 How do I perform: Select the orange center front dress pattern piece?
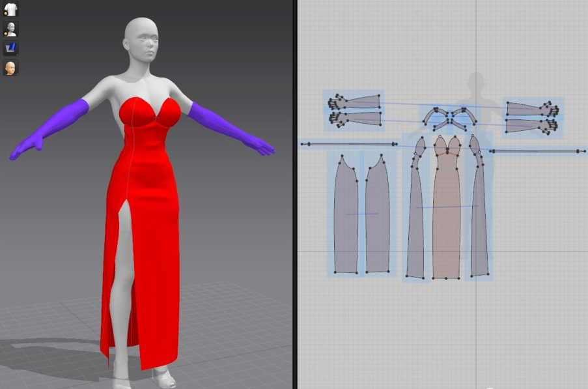tap(446, 210)
